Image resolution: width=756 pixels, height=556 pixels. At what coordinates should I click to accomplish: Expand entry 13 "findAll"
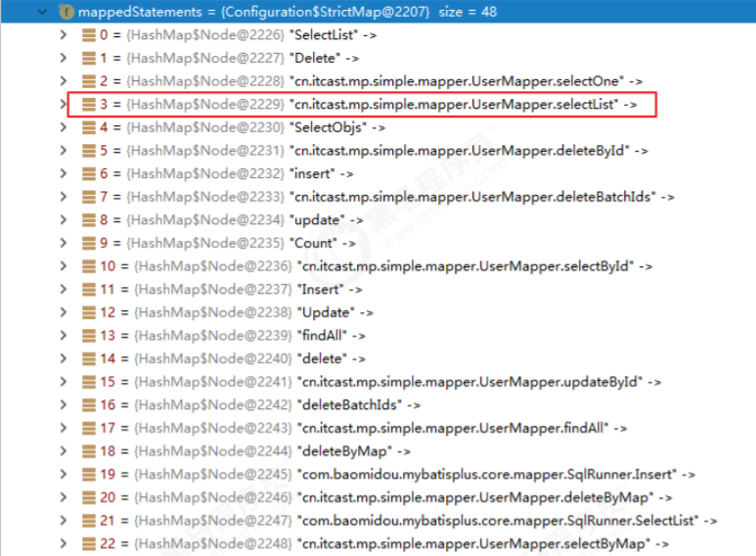point(64,336)
